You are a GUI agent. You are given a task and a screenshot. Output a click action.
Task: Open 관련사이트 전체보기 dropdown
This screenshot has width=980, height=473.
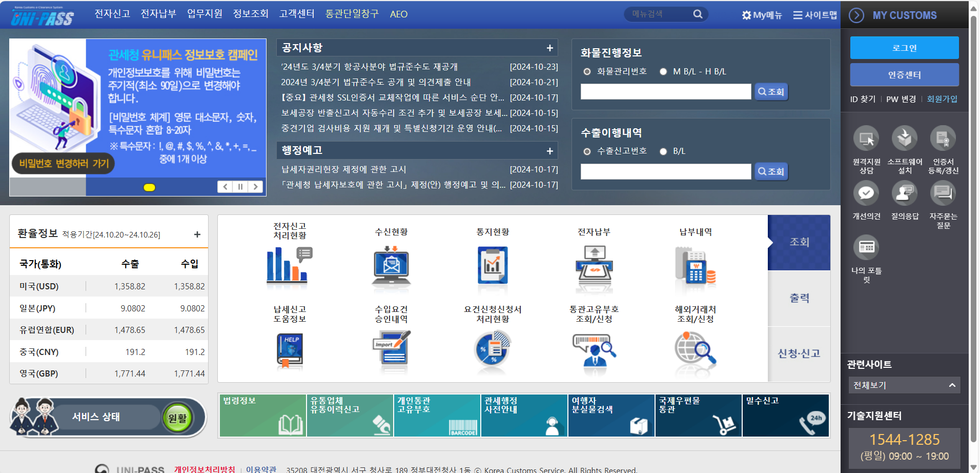(x=904, y=385)
